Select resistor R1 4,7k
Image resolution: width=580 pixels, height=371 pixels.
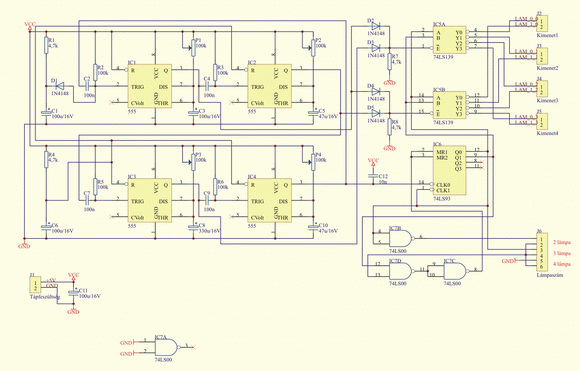46,45
